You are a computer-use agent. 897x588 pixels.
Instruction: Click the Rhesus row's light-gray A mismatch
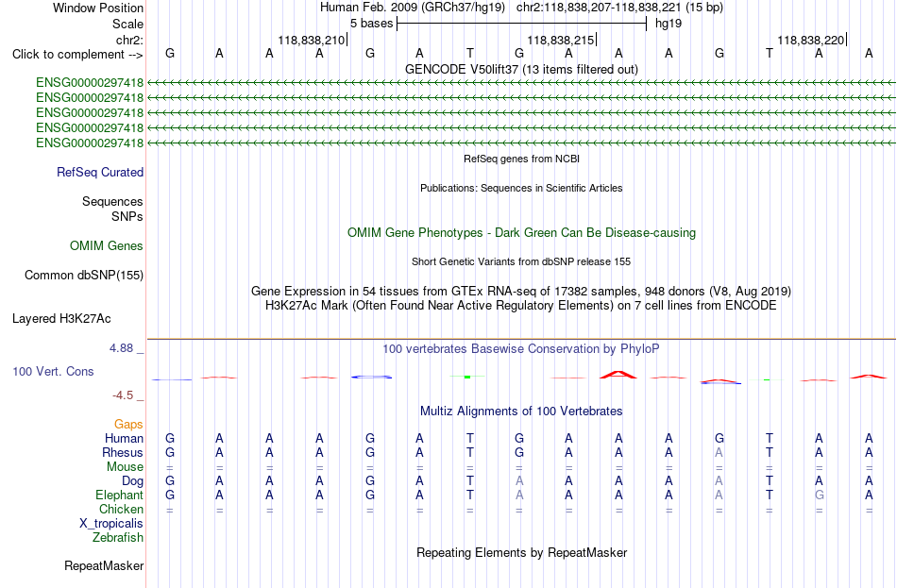(x=719, y=452)
